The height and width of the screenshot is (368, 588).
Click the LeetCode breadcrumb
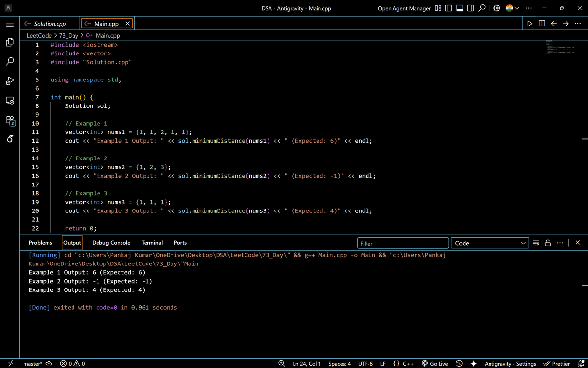39,35
